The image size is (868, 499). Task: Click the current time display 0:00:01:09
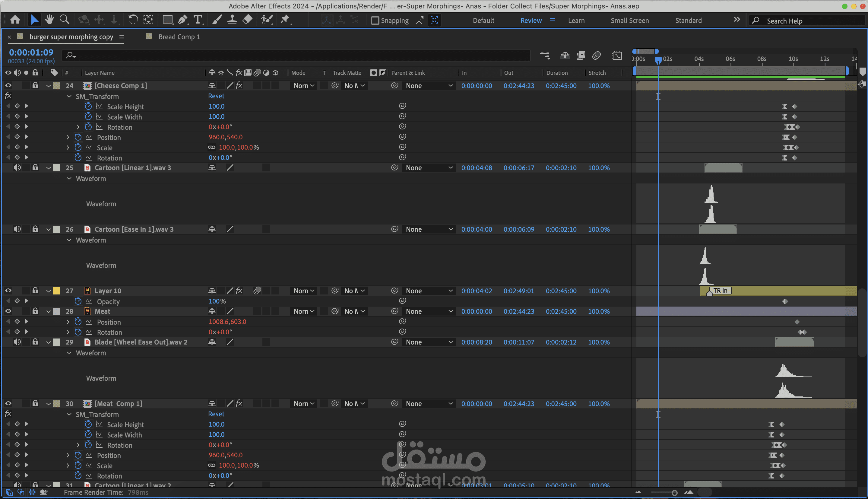[x=31, y=52]
